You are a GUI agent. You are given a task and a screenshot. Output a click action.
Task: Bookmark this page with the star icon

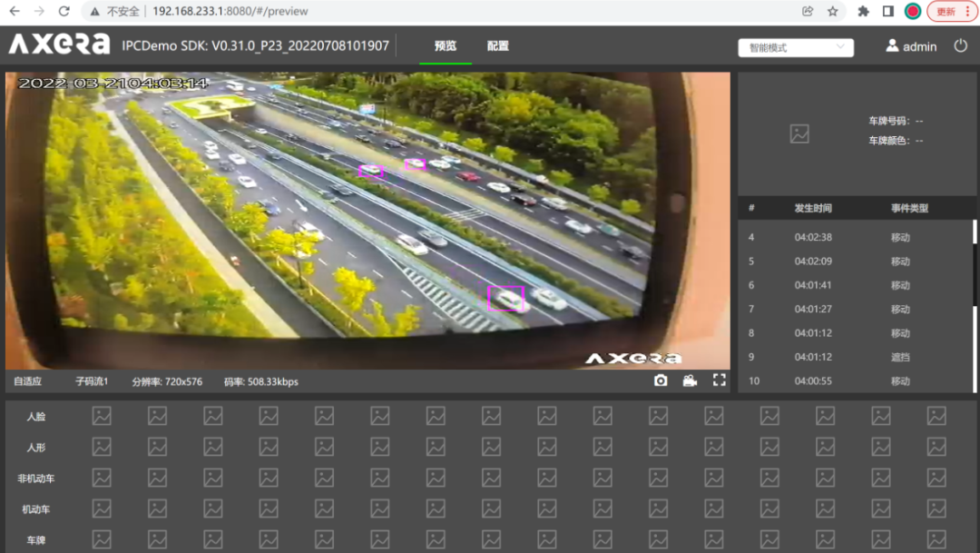tap(832, 12)
